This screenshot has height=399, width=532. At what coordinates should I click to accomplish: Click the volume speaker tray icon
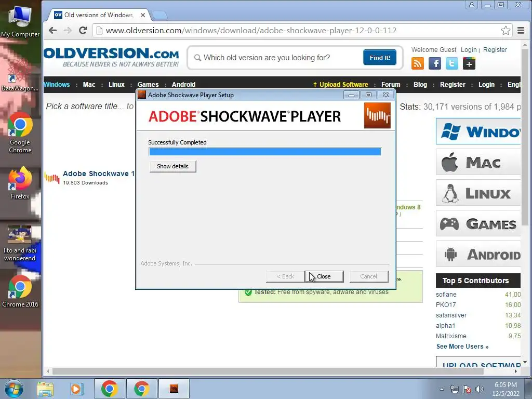point(480,389)
